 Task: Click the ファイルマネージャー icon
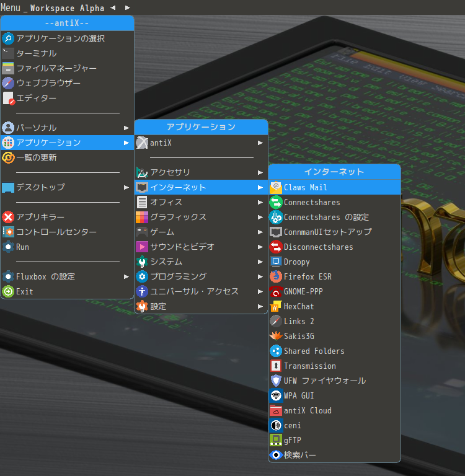tap(8, 68)
